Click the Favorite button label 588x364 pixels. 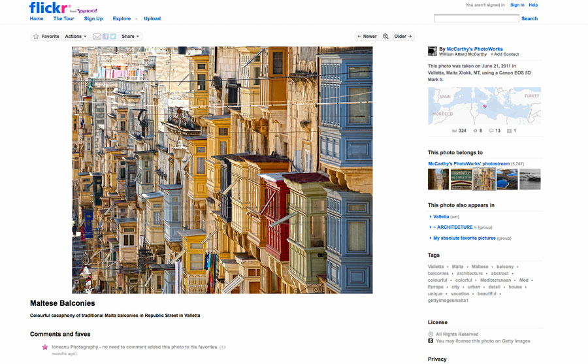pos(50,37)
